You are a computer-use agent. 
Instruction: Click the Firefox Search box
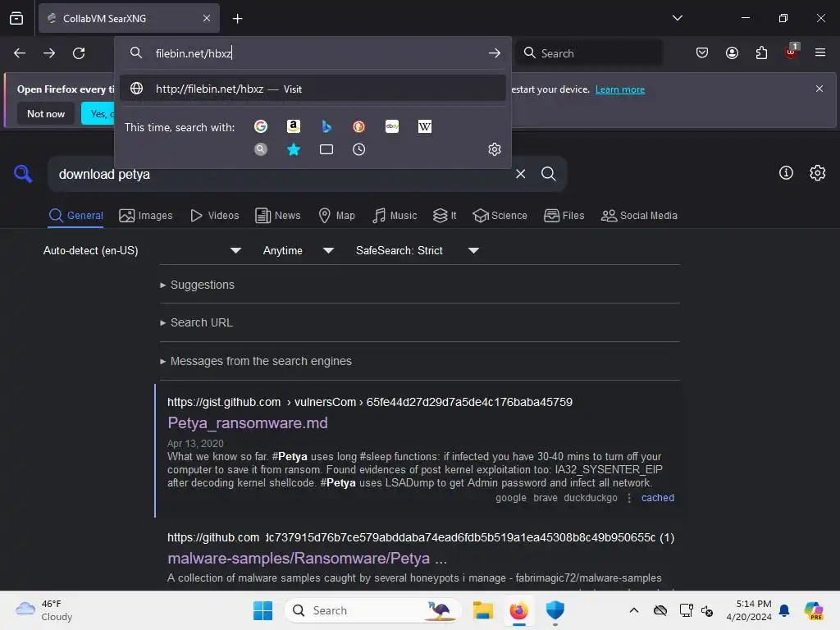tap(589, 53)
